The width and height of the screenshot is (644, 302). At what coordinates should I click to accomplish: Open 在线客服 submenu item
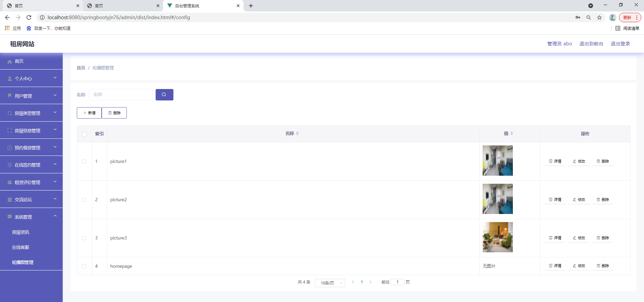coord(31,247)
